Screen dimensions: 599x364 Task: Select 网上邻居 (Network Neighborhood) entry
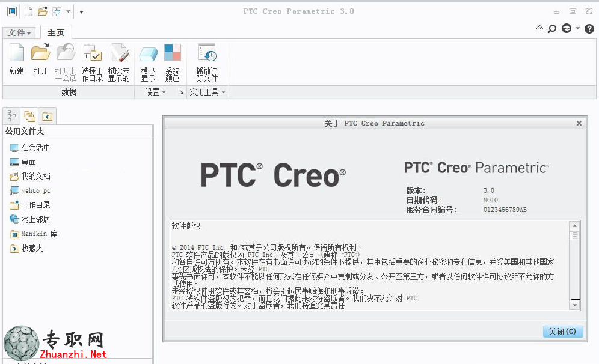[x=30, y=219]
